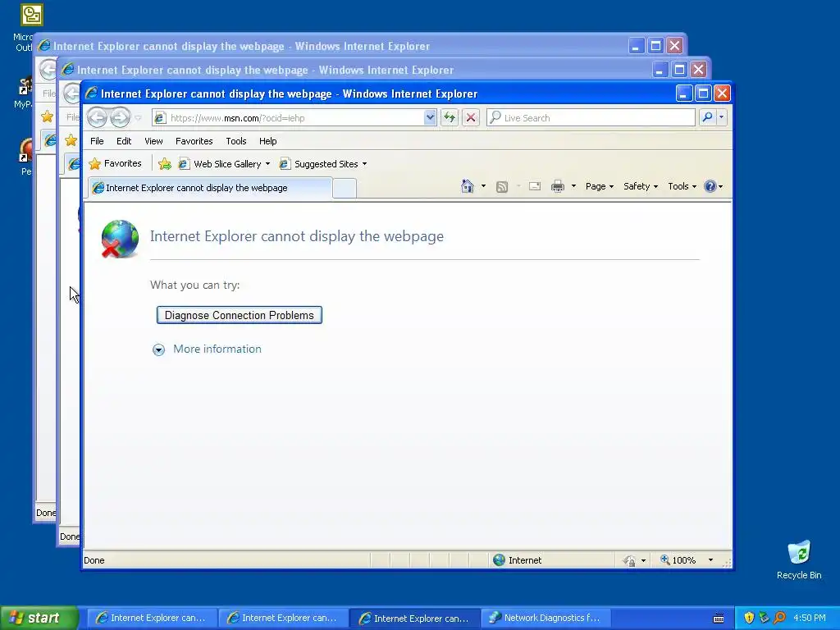
Task: Expand the Print options dropdown arrow
Action: coord(573,186)
